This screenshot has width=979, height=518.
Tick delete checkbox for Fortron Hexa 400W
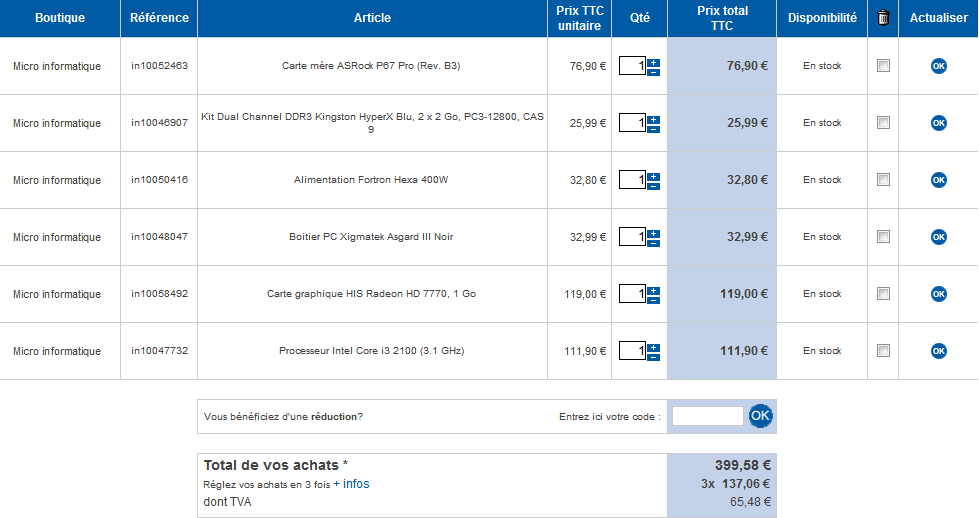pos(882,180)
